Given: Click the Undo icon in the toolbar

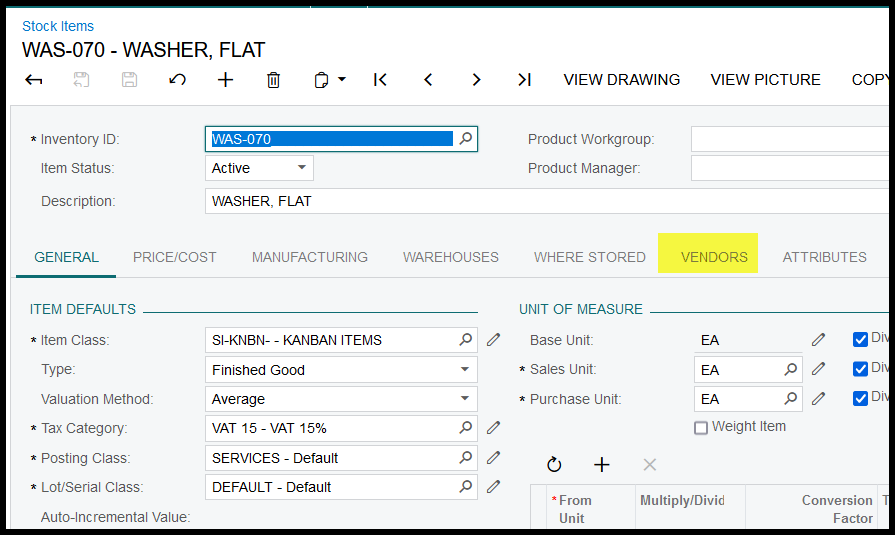Looking at the screenshot, I should (177, 80).
